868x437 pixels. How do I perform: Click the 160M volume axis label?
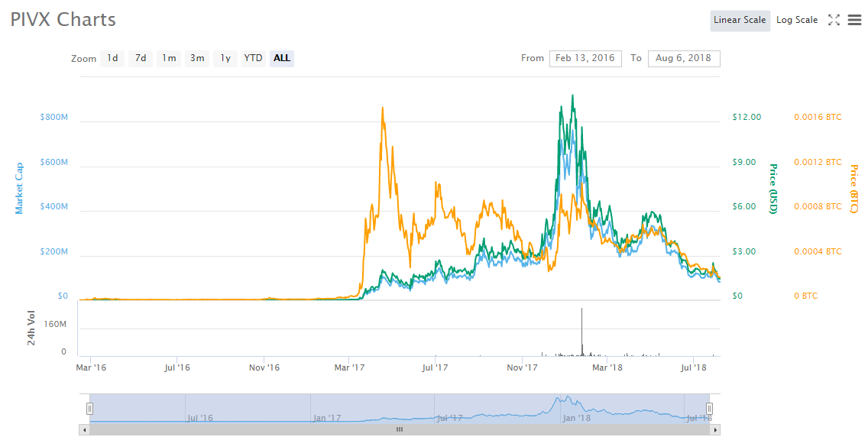55,324
